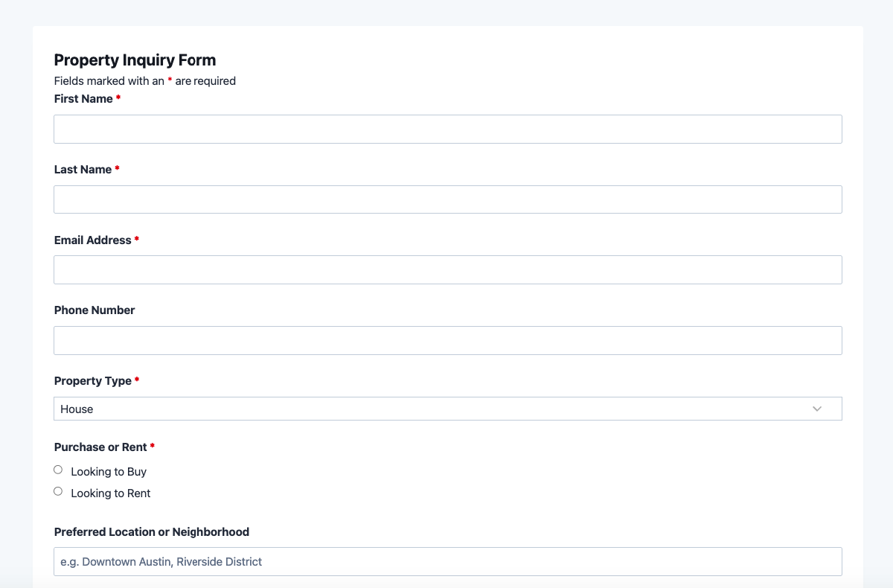Viewport: 893px width, 588px height.
Task: Select the Looking to Buy radio button
Action: tap(58, 470)
